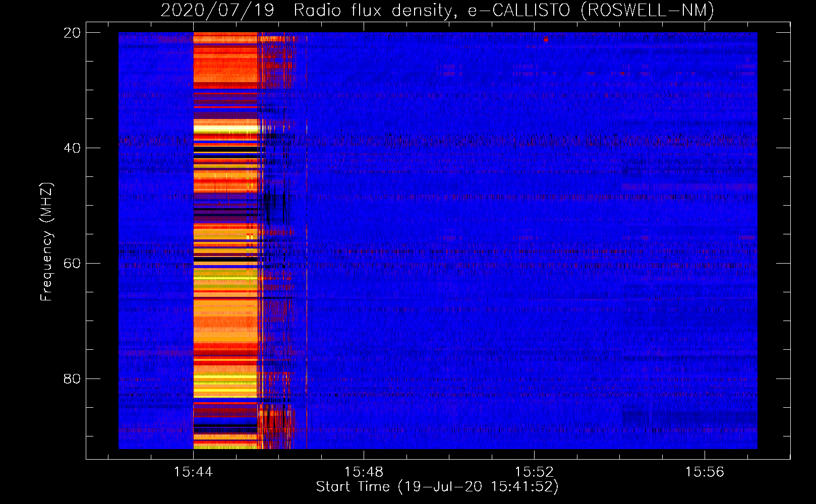Viewport: 816px width, 504px height.
Task: Click the date 2020/07/19 in the title
Action: click(217, 10)
